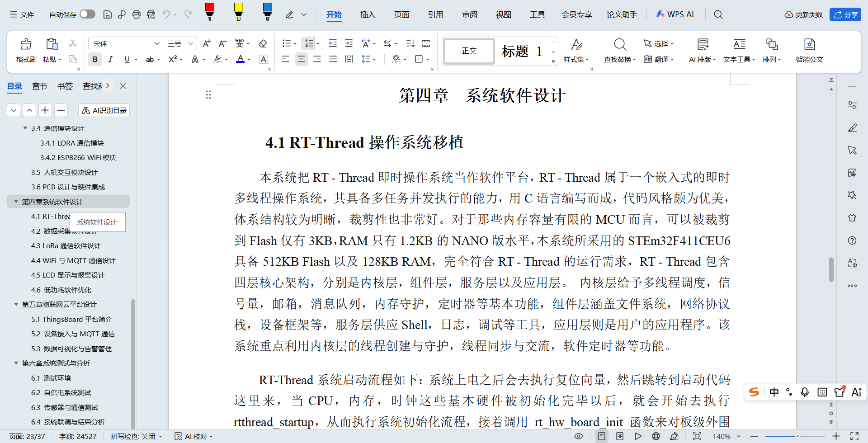Click the WPS AI button
The image size is (868, 443).
[675, 14]
